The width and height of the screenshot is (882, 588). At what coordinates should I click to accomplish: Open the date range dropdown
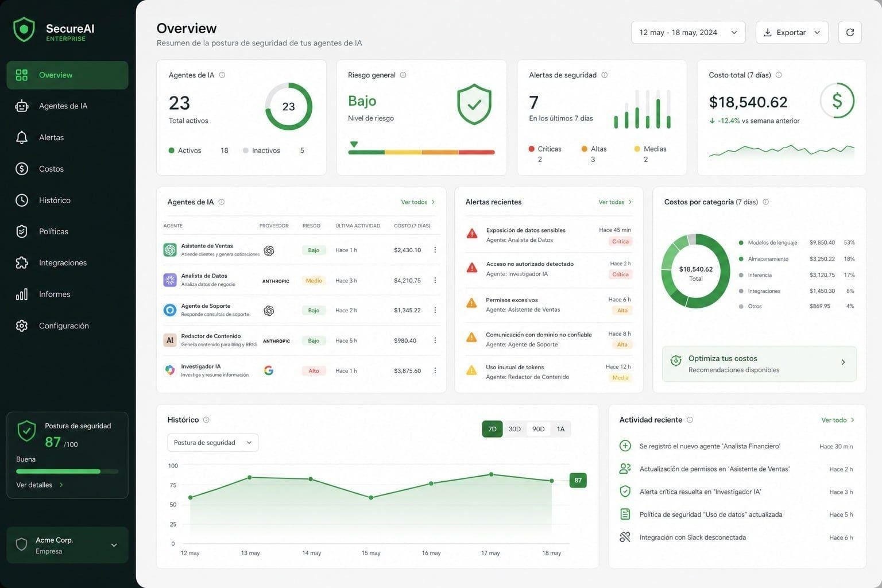[x=688, y=33]
